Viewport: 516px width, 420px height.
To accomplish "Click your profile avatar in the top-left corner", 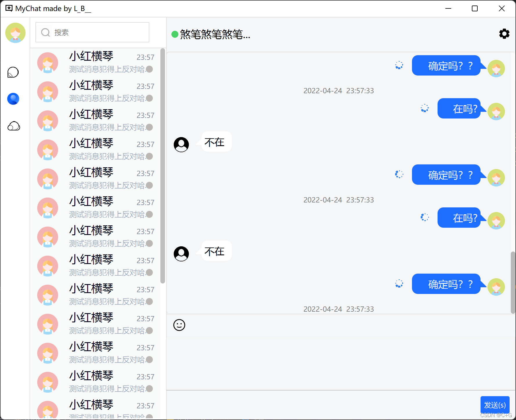I will coord(15,33).
